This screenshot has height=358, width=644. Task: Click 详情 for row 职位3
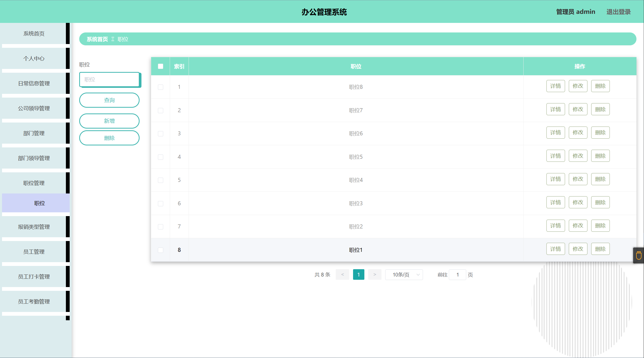(555, 203)
